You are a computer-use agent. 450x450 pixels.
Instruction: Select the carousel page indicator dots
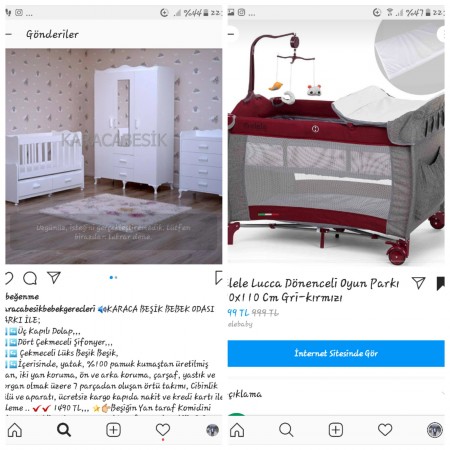point(113,277)
